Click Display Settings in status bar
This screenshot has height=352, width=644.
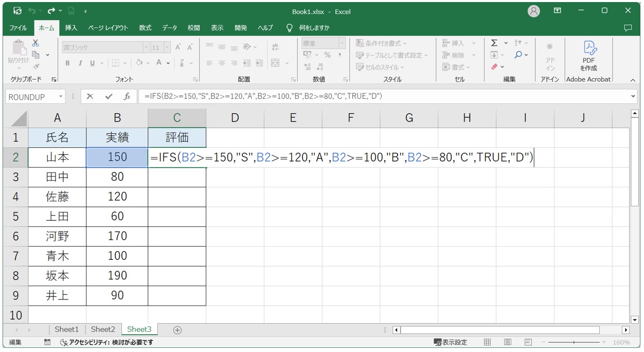coord(451,342)
